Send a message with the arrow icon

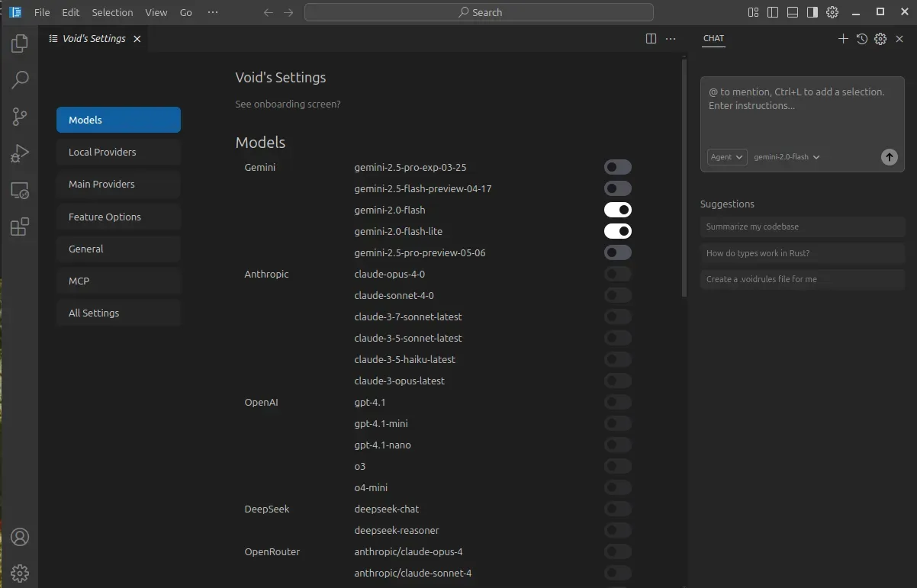pos(889,157)
